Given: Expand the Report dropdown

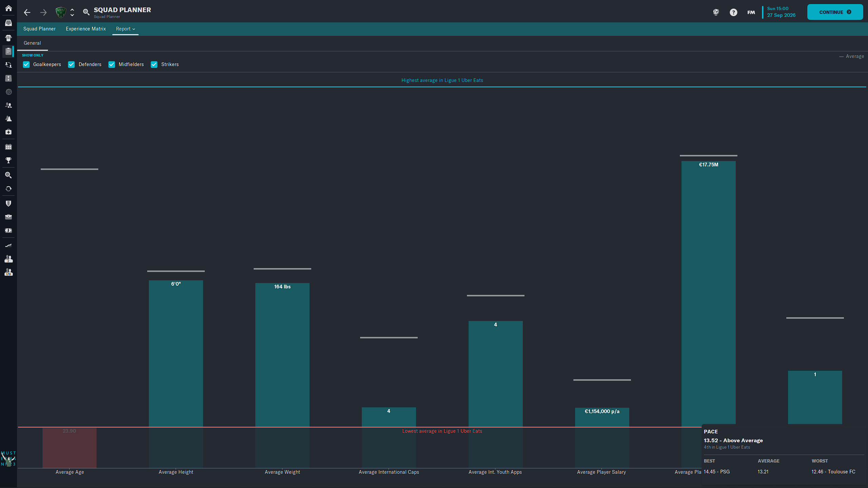Looking at the screenshot, I should point(125,29).
